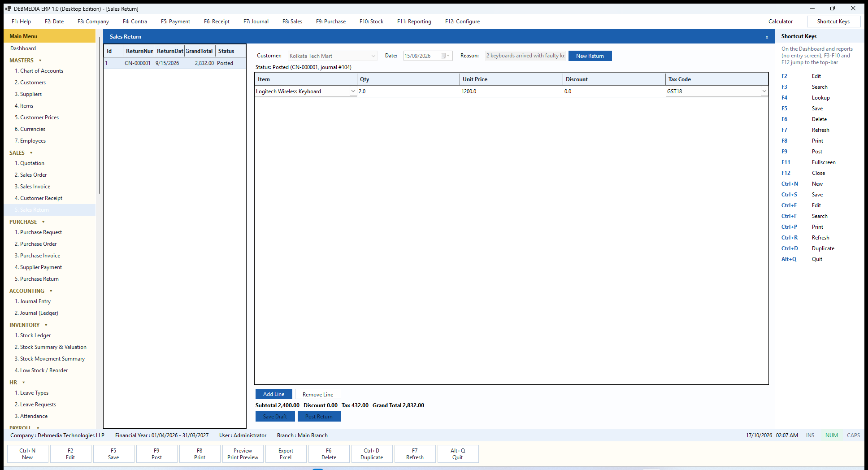Open the F11: Reporting menu

click(x=414, y=22)
